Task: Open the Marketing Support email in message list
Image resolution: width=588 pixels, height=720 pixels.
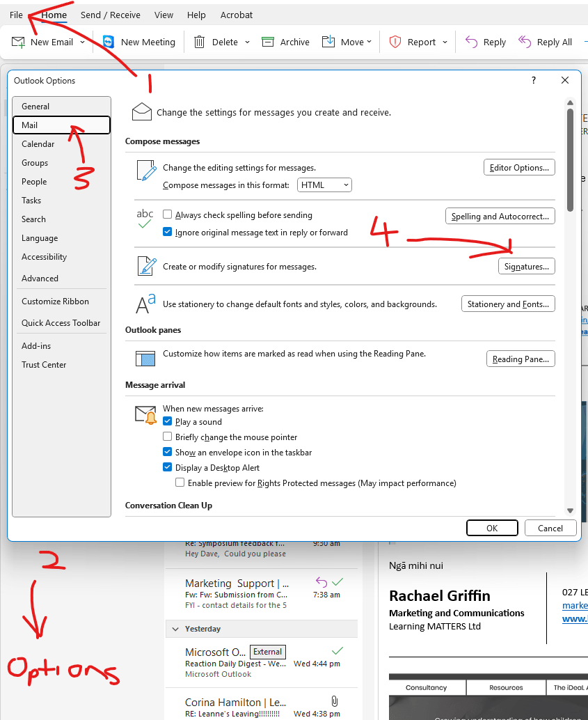Action: tap(261, 594)
